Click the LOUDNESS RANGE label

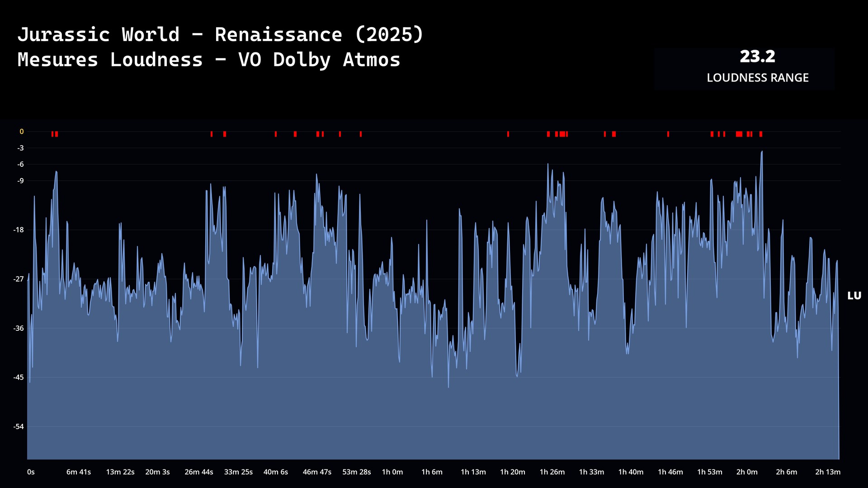tap(757, 78)
